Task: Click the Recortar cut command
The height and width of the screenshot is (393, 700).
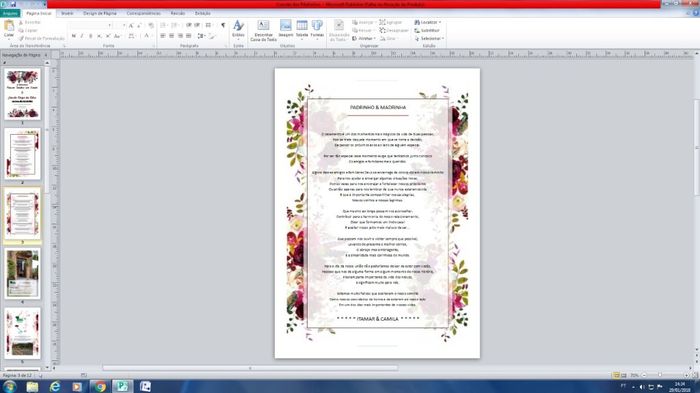Action: [30, 22]
